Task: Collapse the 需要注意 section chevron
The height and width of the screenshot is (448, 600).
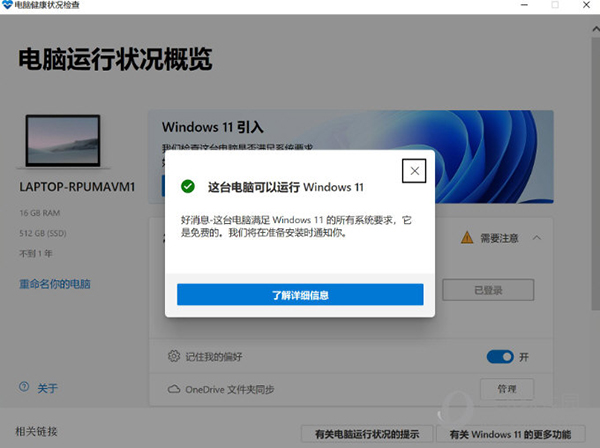Action: pos(537,238)
